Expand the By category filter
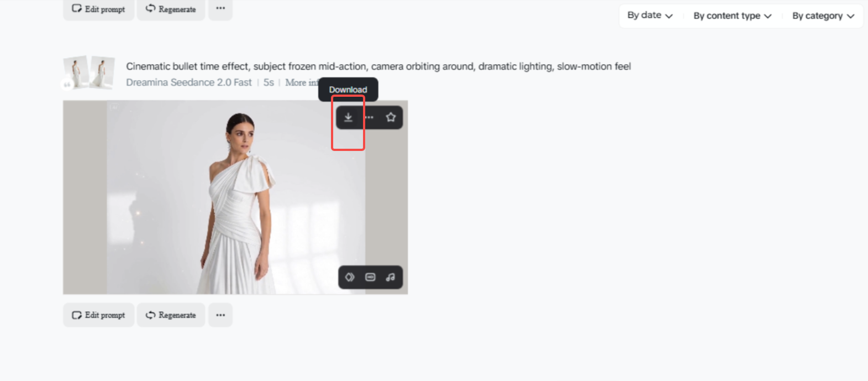The height and width of the screenshot is (381, 868). click(x=823, y=16)
